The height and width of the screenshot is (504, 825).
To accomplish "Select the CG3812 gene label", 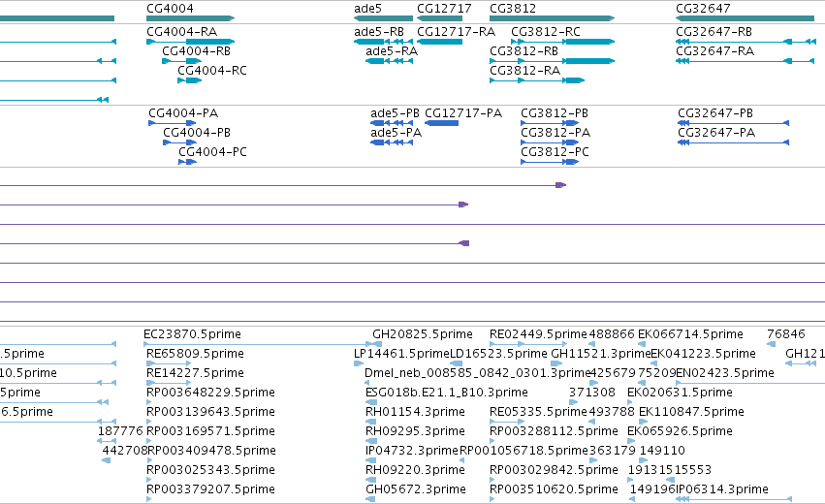I will click(513, 9).
